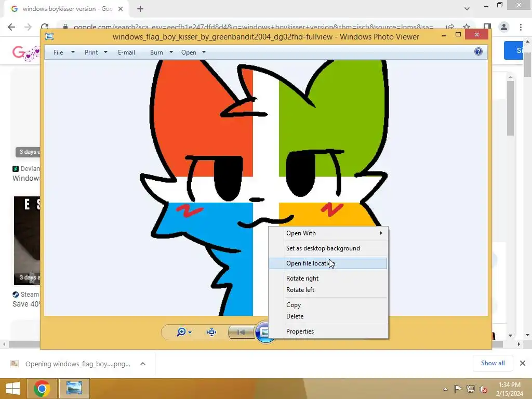Click the address bar URL field

coord(253,27)
